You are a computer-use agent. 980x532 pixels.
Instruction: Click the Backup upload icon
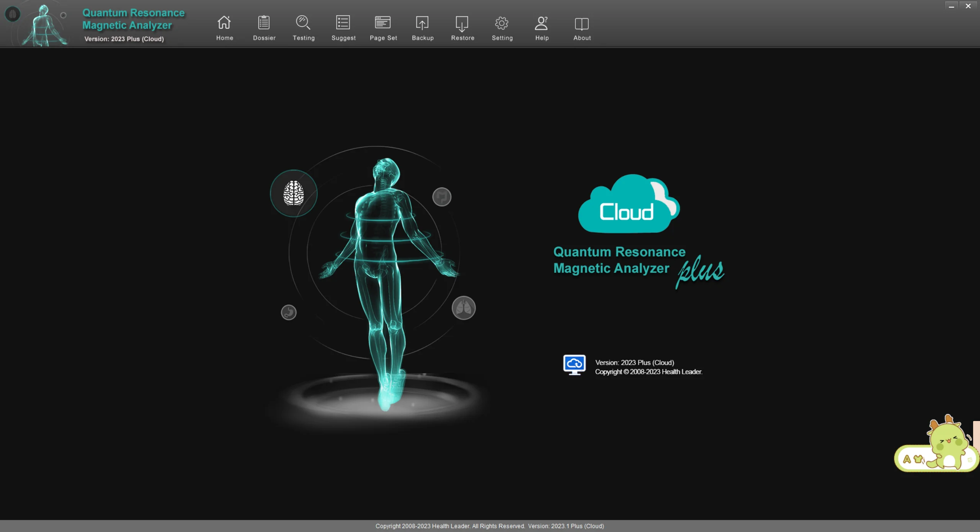422,23
